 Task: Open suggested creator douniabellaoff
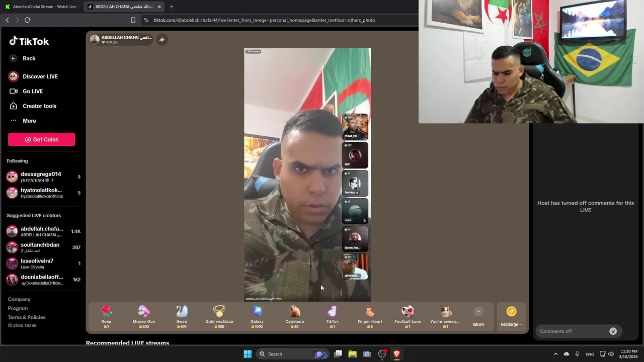(x=43, y=280)
